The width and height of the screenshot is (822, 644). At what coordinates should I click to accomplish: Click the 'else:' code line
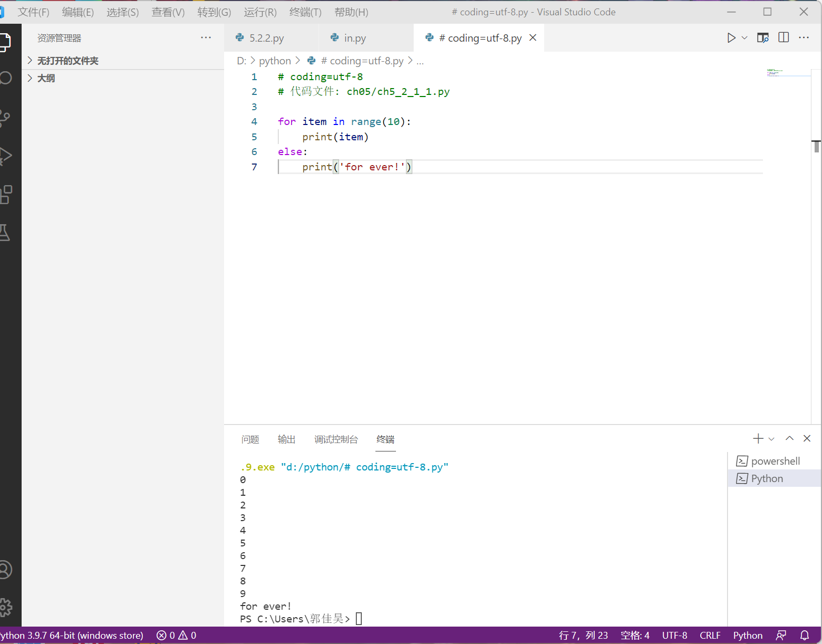point(293,152)
